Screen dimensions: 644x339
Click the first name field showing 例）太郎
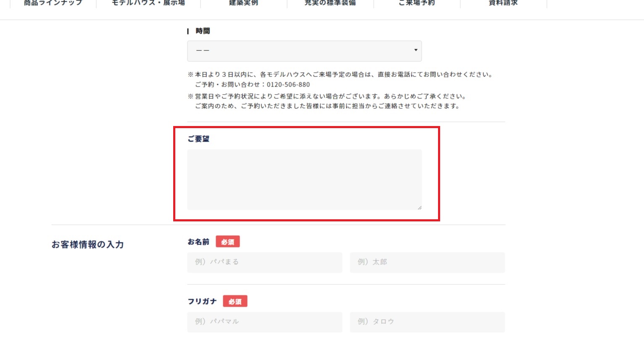[x=427, y=262]
